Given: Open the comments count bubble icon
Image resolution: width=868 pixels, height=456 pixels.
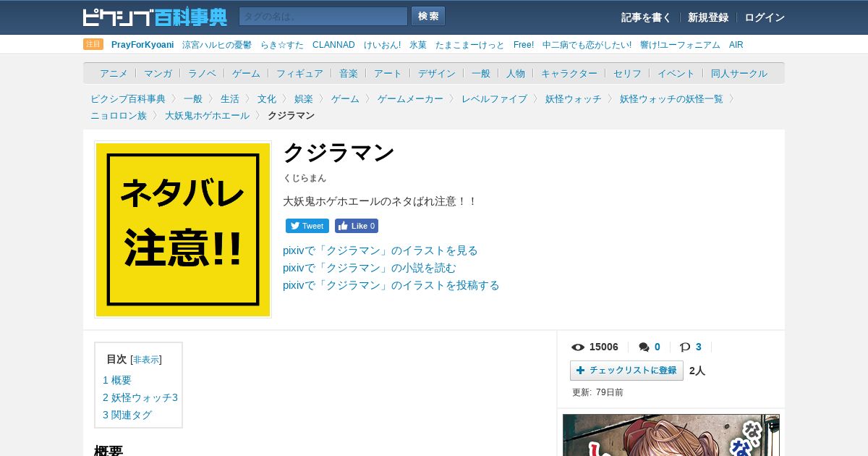Looking at the screenshot, I should click(644, 347).
